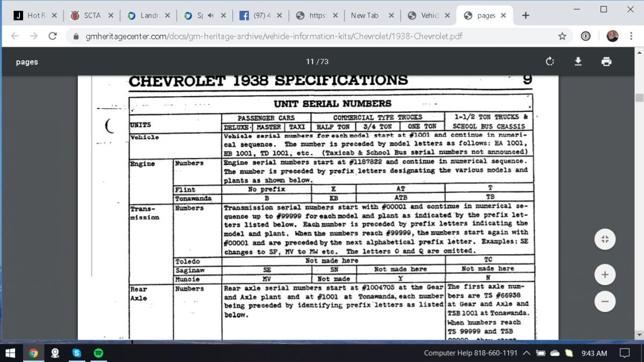Click the "pages" document title
Image resolution: width=644 pixels, height=362 pixels.
27,62
